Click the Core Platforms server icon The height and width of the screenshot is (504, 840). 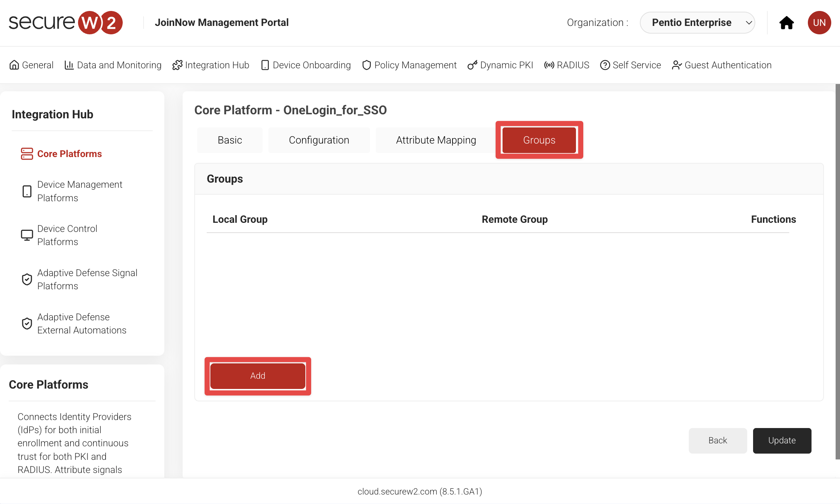point(27,154)
